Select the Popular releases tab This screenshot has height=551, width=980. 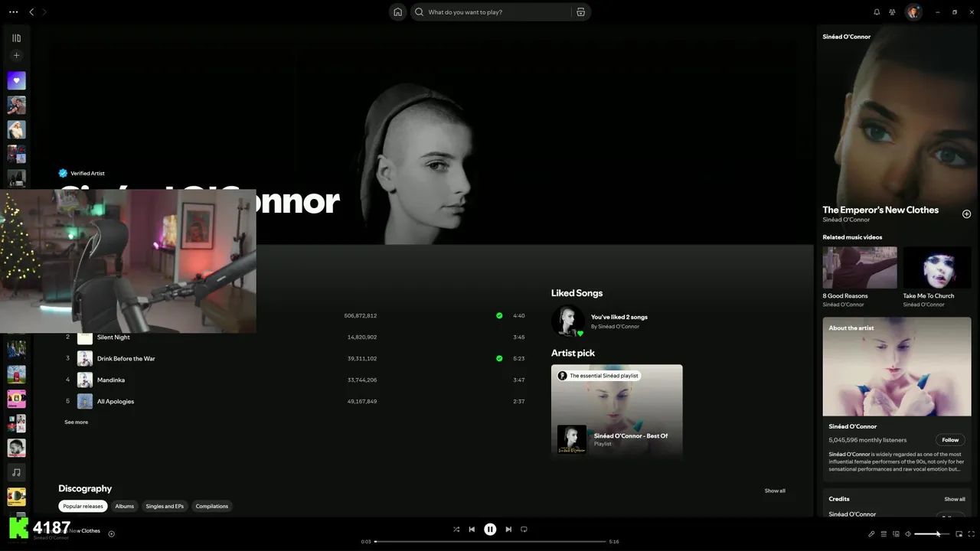coord(83,507)
